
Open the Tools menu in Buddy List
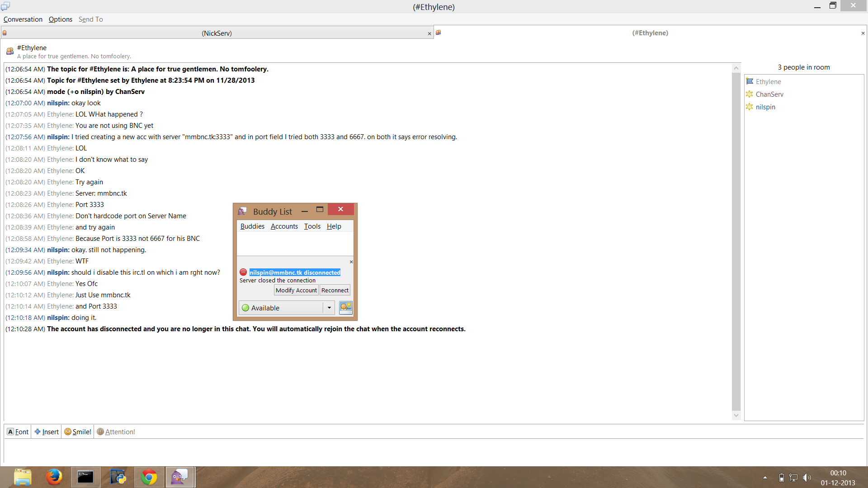(x=312, y=226)
